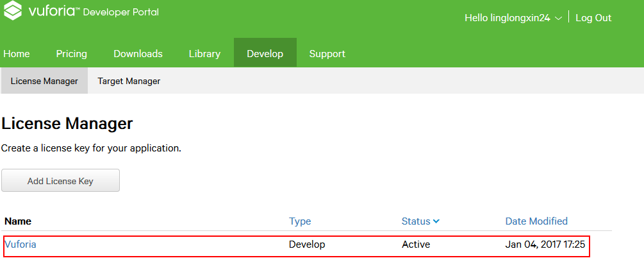This screenshot has width=644, height=274.
Task: Click the Name column header
Action: pyautogui.click(x=18, y=221)
